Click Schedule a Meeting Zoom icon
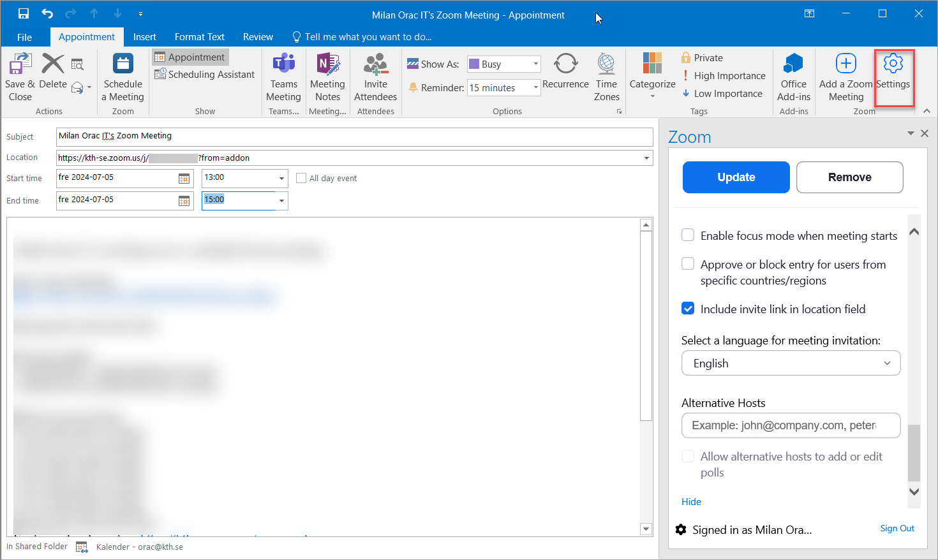 [x=123, y=64]
